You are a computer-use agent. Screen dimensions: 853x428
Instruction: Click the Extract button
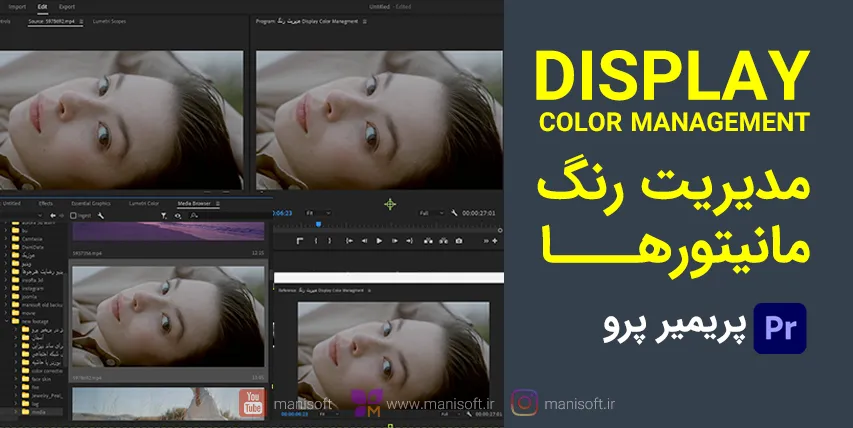(x=443, y=241)
